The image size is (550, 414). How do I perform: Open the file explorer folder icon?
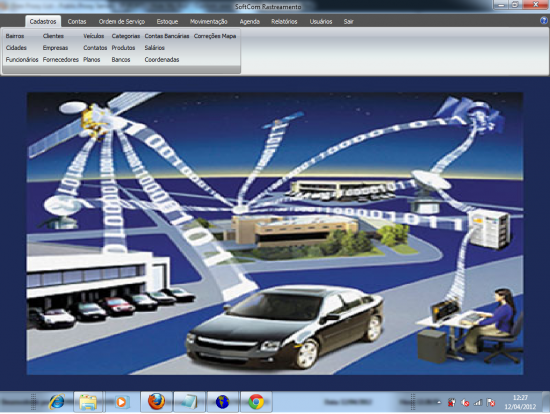click(88, 402)
